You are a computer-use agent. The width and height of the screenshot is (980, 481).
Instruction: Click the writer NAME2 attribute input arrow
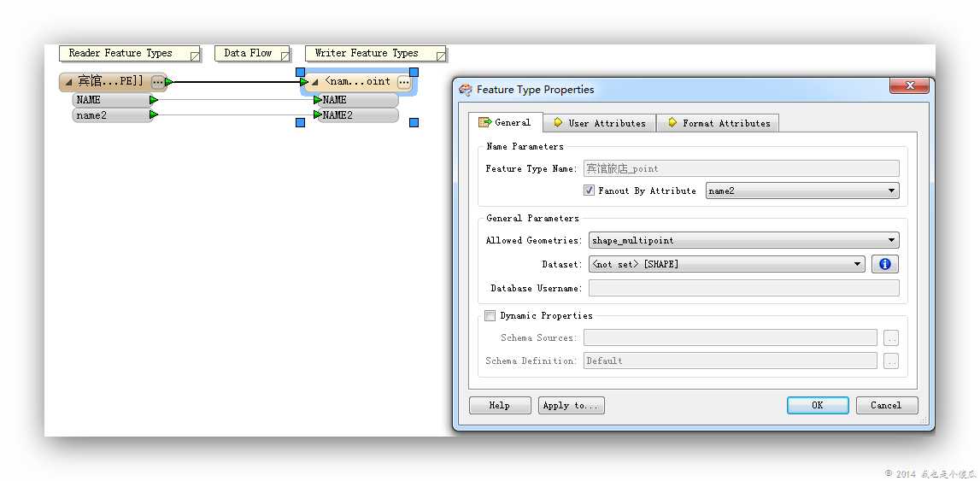click(318, 114)
